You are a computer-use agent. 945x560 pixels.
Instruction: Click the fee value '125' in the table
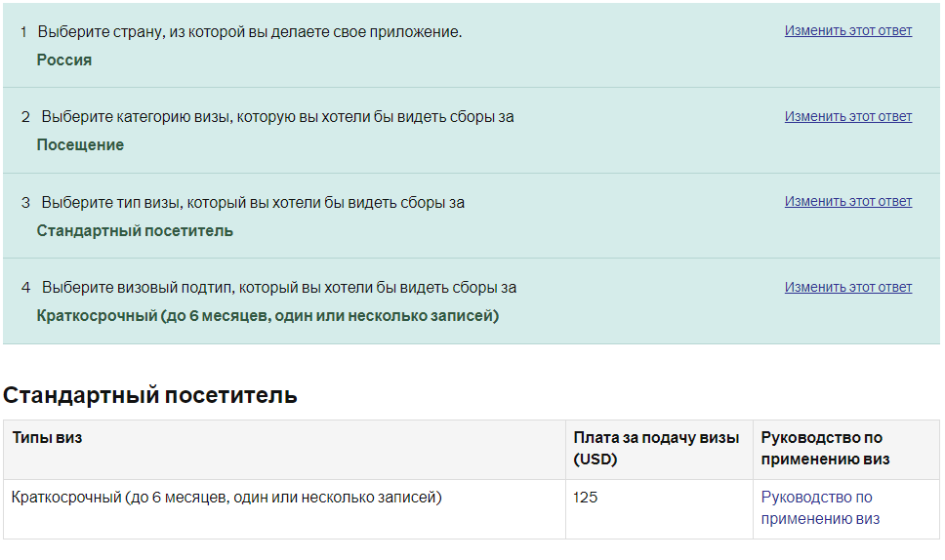pos(585,498)
